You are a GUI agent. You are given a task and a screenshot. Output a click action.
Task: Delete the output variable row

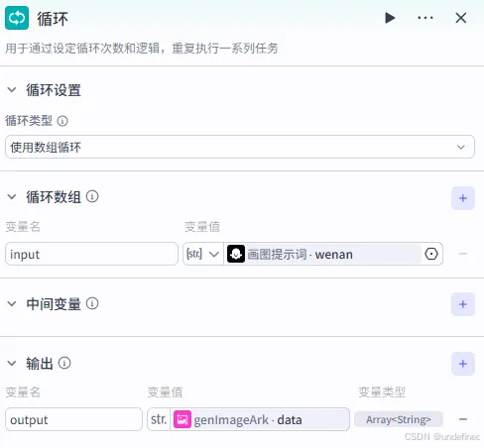463,419
